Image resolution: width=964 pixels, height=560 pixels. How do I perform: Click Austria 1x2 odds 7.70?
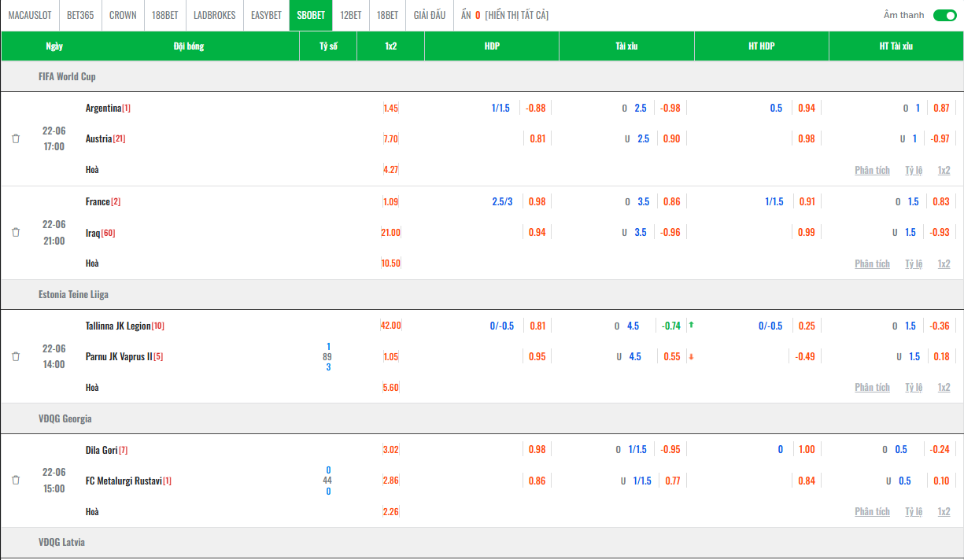390,138
